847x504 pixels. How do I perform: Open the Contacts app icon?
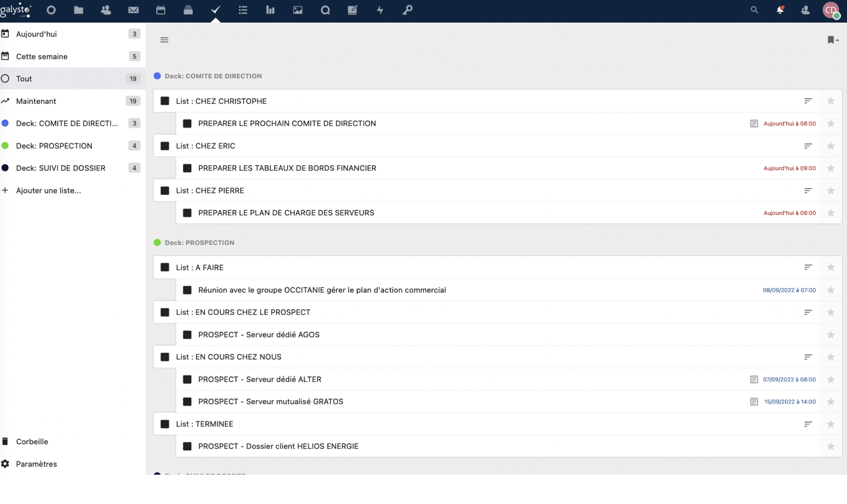click(106, 10)
